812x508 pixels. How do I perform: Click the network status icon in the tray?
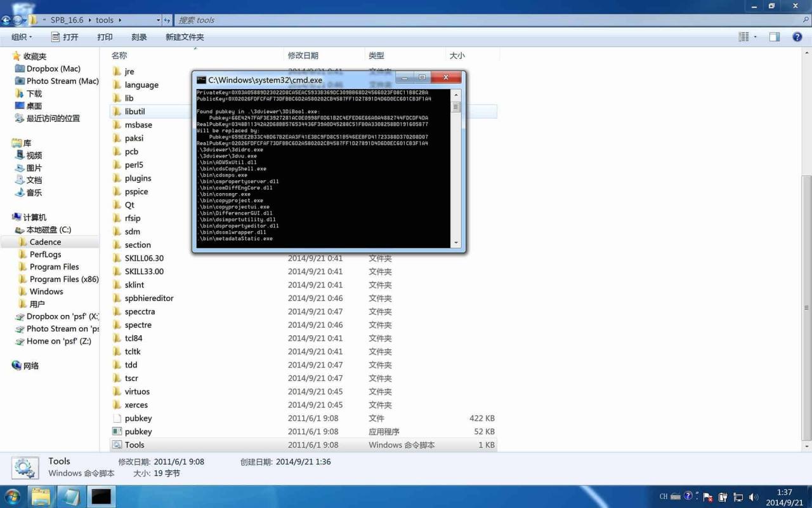click(738, 497)
